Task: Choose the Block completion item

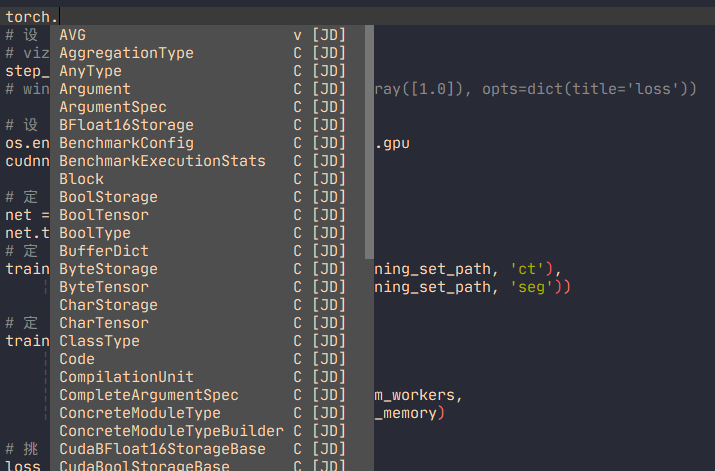Action: pyautogui.click(x=81, y=179)
